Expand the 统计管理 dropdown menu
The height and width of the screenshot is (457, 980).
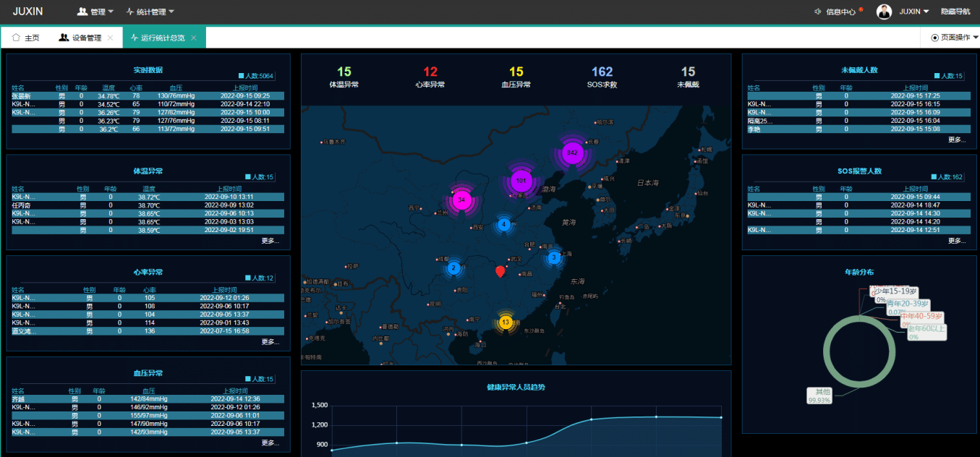click(x=150, y=12)
